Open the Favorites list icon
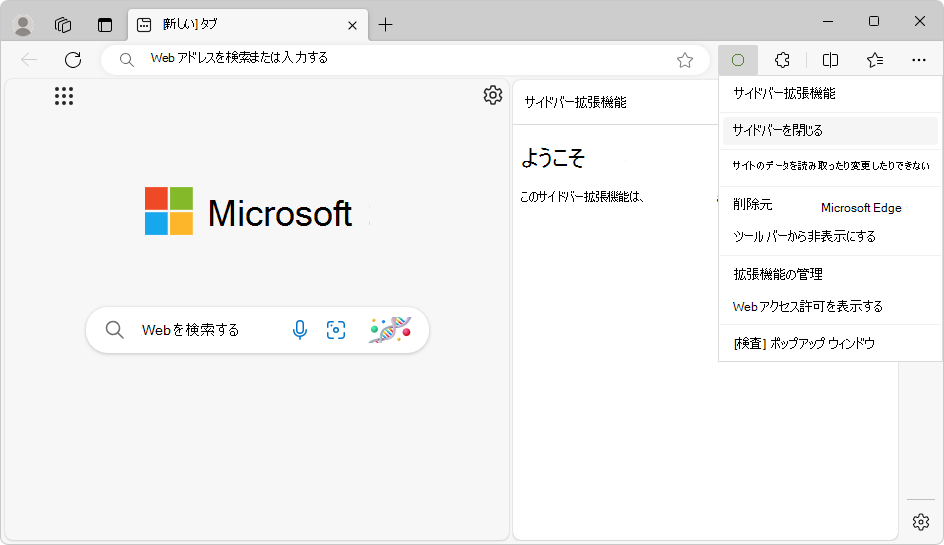The width and height of the screenshot is (944, 545). (875, 60)
